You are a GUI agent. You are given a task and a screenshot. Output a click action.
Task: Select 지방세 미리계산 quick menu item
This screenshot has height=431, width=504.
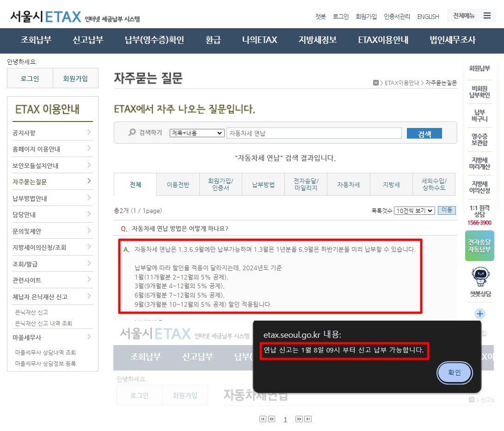coord(479,163)
